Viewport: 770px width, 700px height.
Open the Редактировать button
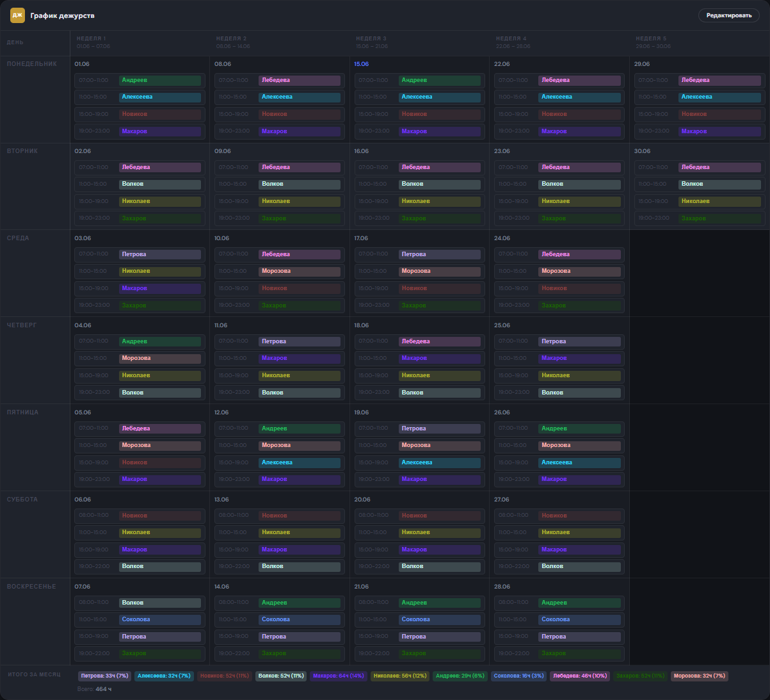pyautogui.click(x=728, y=15)
